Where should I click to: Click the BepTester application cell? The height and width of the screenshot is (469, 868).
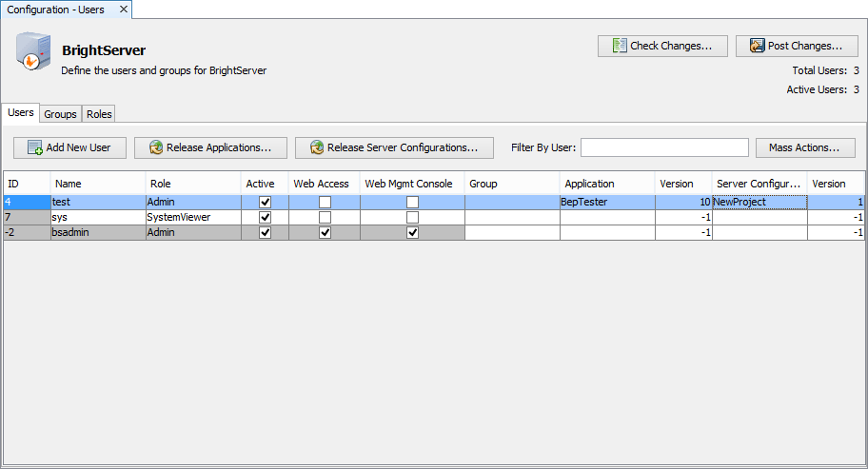coord(606,203)
